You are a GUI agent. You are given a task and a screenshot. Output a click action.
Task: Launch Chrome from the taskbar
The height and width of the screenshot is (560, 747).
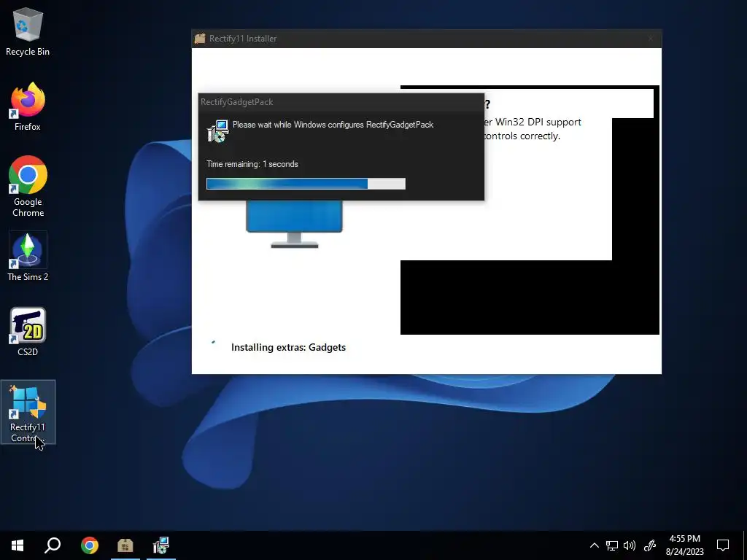click(x=89, y=545)
